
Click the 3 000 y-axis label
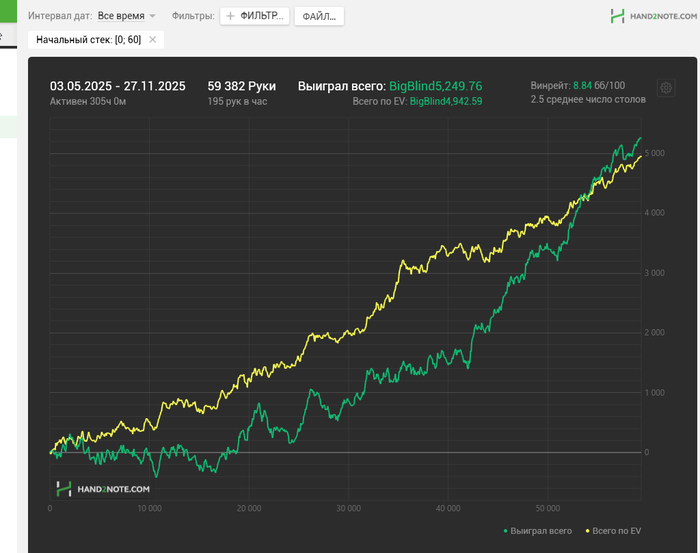click(654, 273)
